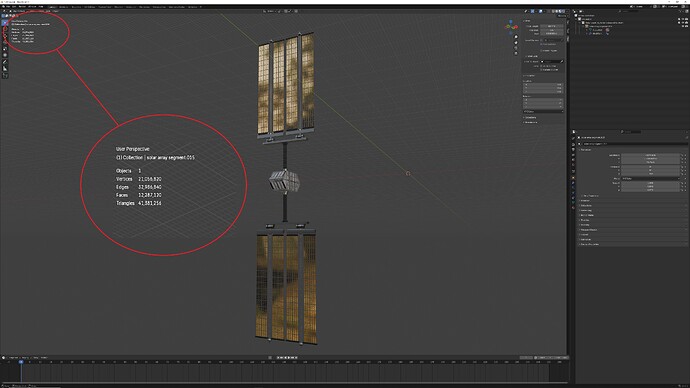Select the Rotate tool in the toolbar
The height and width of the screenshot is (388, 690).
click(5, 42)
